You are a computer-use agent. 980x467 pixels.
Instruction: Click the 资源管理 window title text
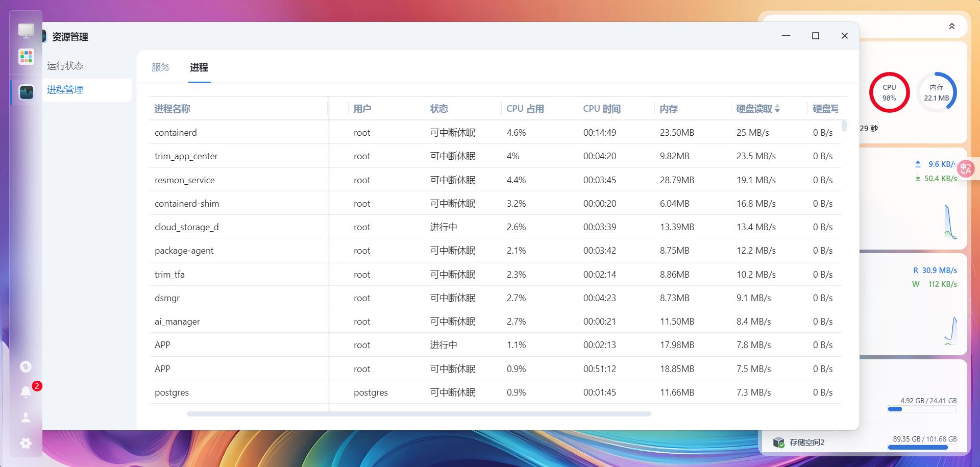tap(70, 37)
